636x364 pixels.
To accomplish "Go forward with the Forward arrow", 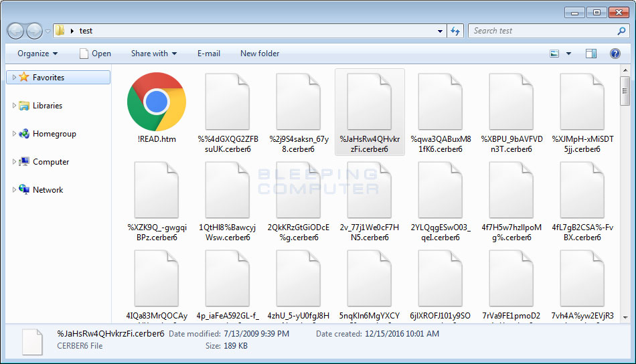I will pyautogui.click(x=34, y=31).
